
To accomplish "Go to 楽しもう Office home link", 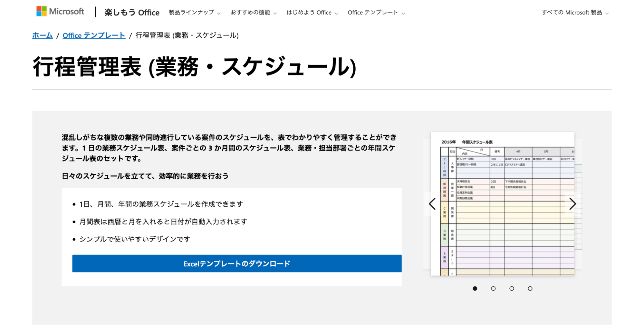I will tap(132, 13).
